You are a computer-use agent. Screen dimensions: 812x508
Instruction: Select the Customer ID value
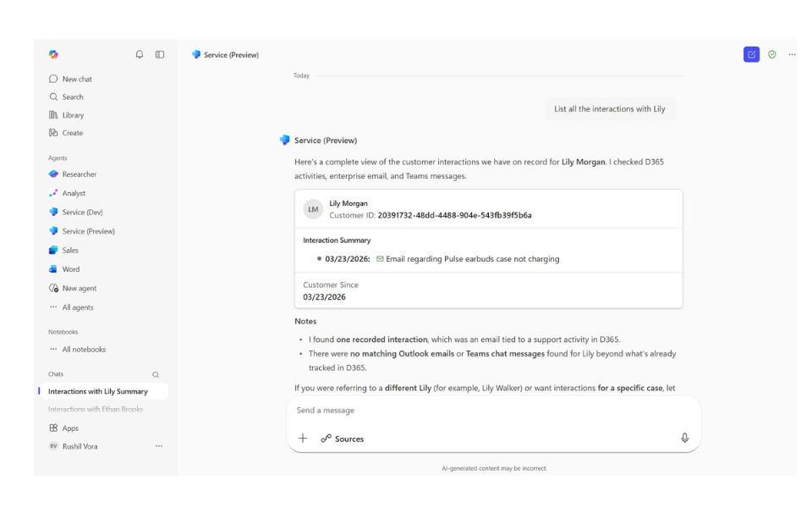(x=455, y=215)
